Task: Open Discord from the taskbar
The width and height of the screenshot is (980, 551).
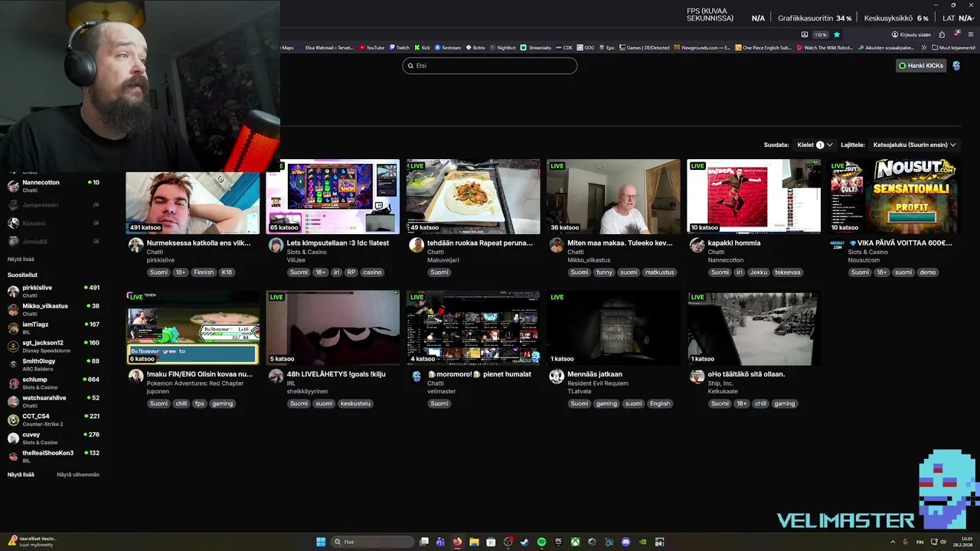Action: coord(626,542)
